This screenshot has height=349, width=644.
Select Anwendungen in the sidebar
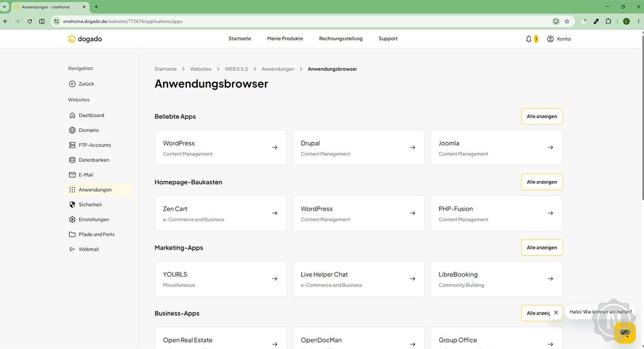pos(99,190)
